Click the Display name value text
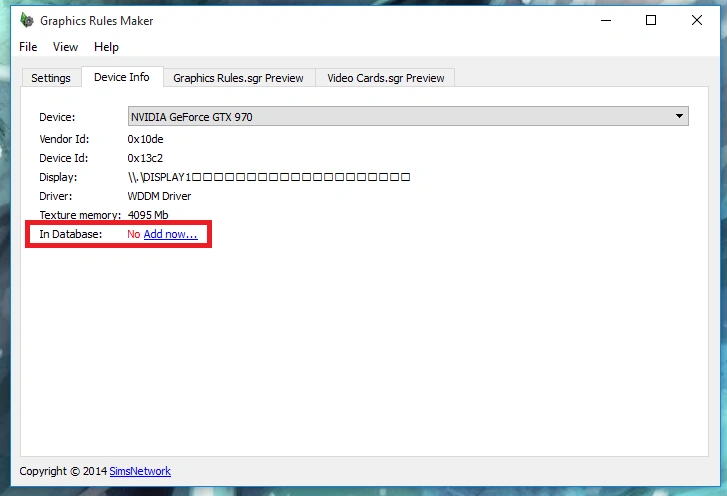Viewport: 727px width, 496px height. 268,177
